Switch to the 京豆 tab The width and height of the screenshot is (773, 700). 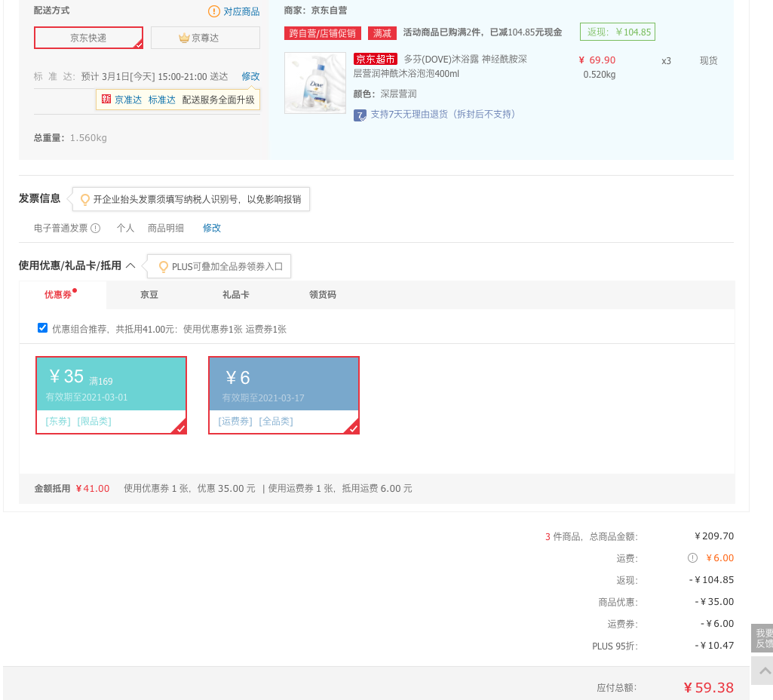click(149, 295)
